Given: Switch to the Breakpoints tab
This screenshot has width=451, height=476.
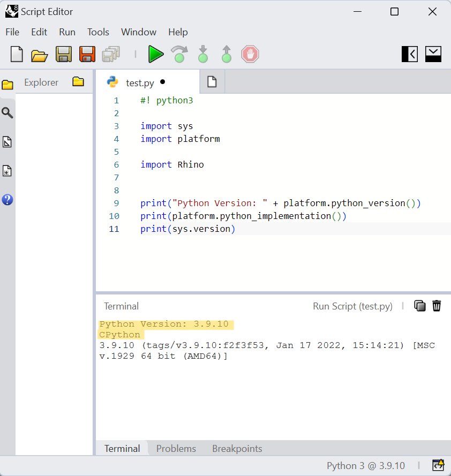Looking at the screenshot, I should coord(237,449).
